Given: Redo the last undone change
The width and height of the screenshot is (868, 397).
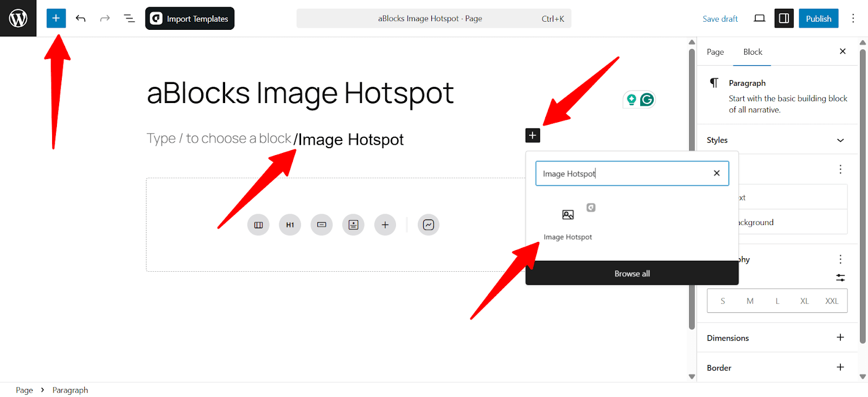Looking at the screenshot, I should click(x=105, y=18).
